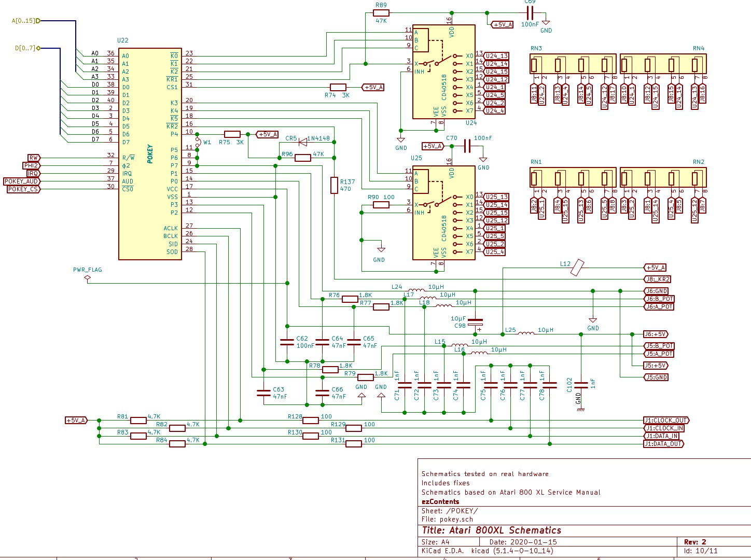Click the PWR_FLAG diamond symbol
This screenshot has height=560, width=751.
(x=87, y=278)
